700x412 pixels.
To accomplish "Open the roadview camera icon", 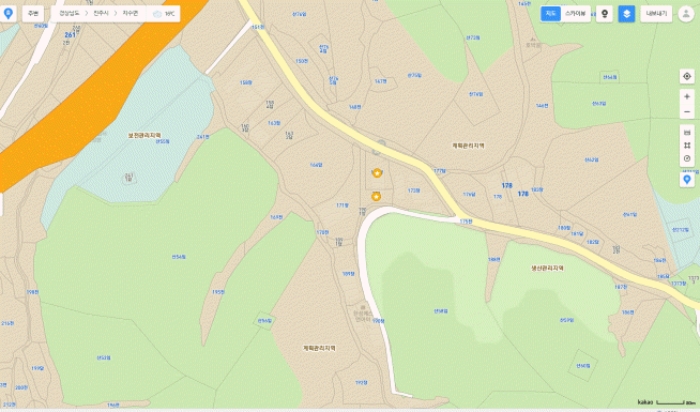I will tap(604, 14).
